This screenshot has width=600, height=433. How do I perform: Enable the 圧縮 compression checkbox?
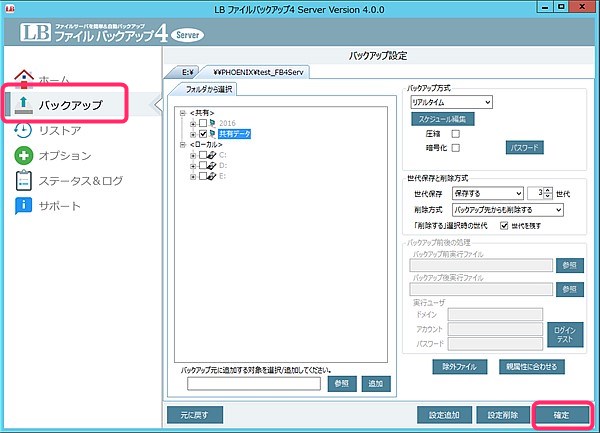[456, 134]
